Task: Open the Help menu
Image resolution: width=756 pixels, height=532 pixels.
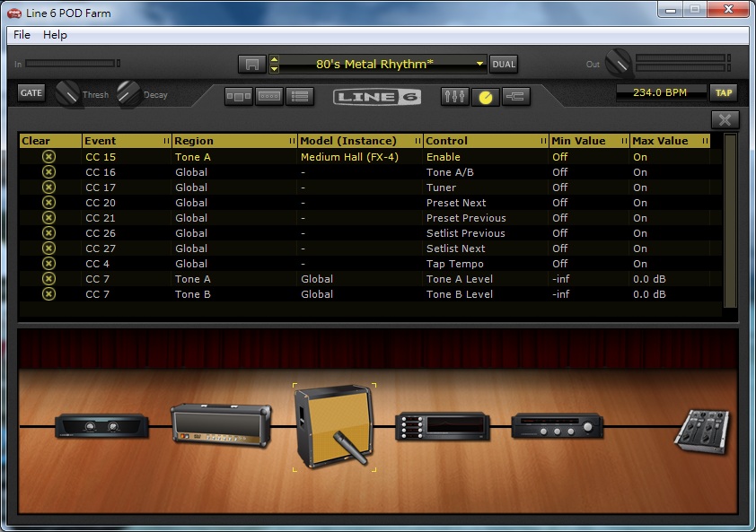Action: [x=55, y=35]
